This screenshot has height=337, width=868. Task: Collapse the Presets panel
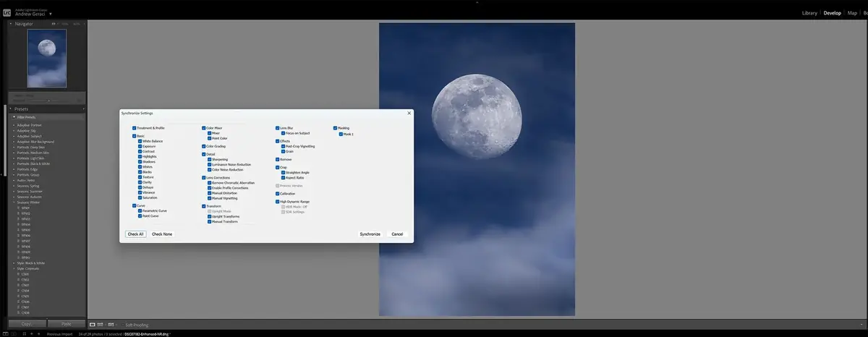pos(11,109)
